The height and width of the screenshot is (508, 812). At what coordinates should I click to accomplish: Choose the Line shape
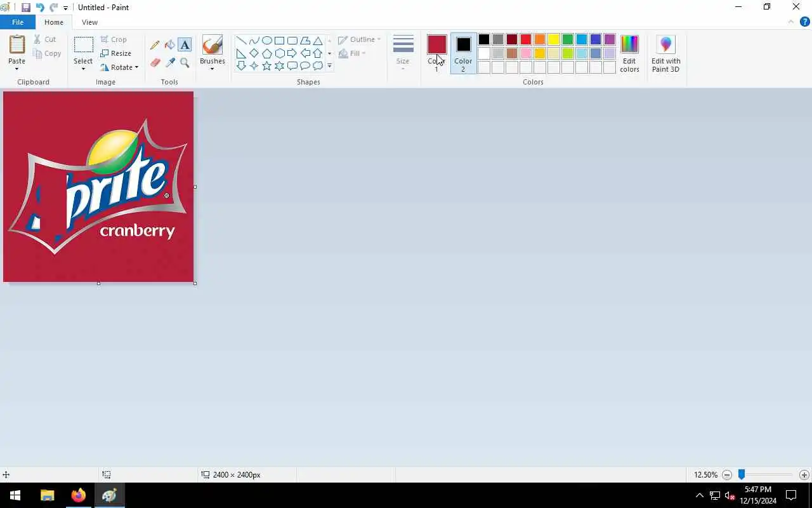click(x=241, y=41)
